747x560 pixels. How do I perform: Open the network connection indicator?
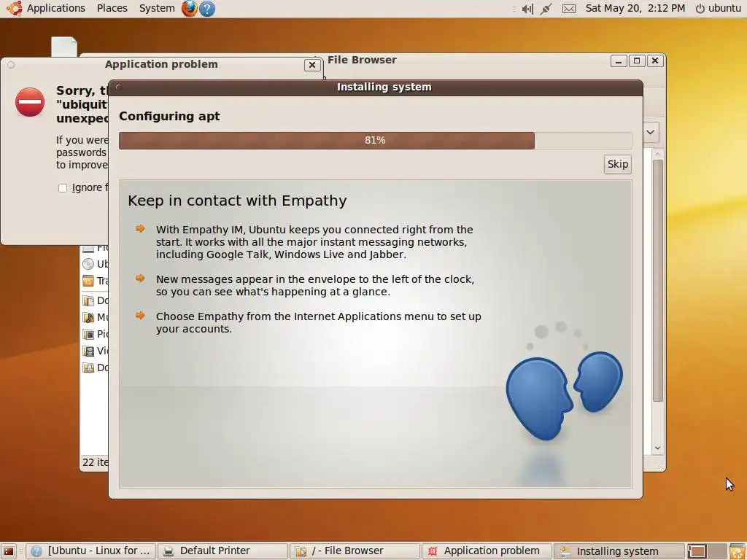[x=546, y=9]
